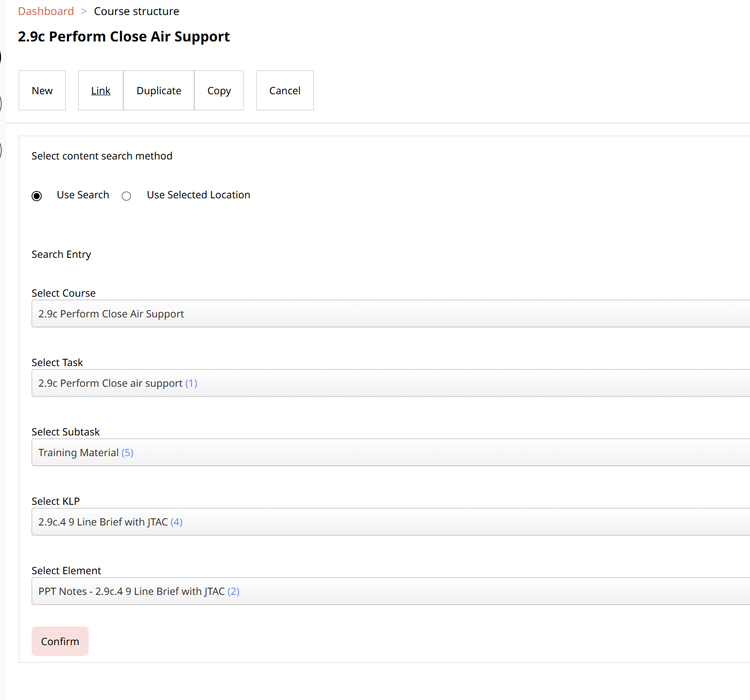Viewport: 750px width, 700px height.
Task: Open the Training Material subtask dropdown
Action: [363, 453]
